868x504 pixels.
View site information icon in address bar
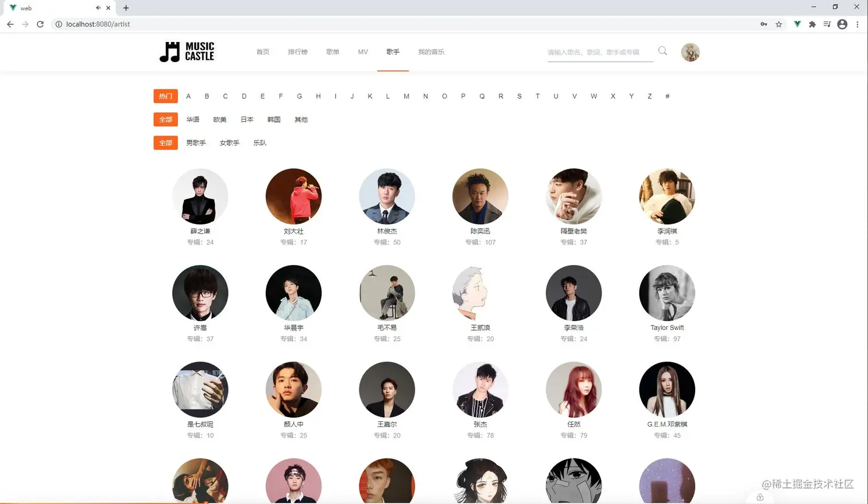(x=59, y=24)
